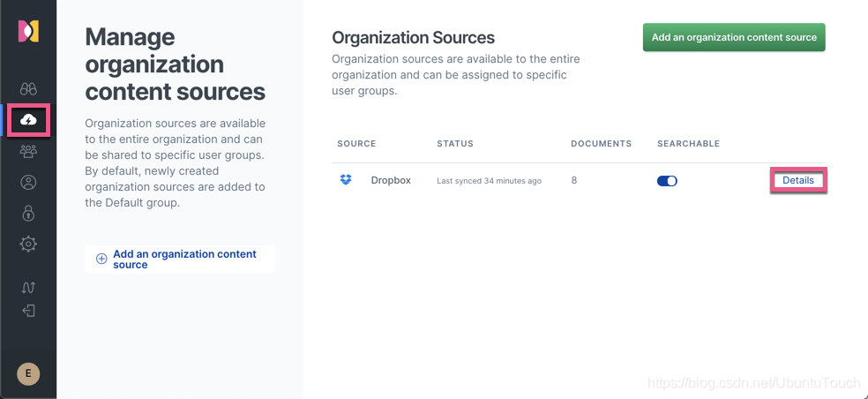Screen dimensions: 868x399
Task: Open the user groups icon in sidebar
Action: pos(28,152)
